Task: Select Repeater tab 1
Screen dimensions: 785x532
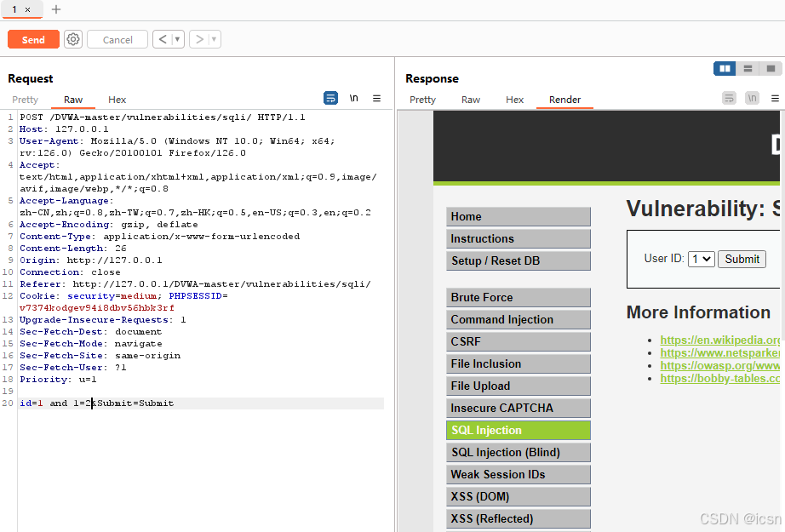Action: point(14,9)
